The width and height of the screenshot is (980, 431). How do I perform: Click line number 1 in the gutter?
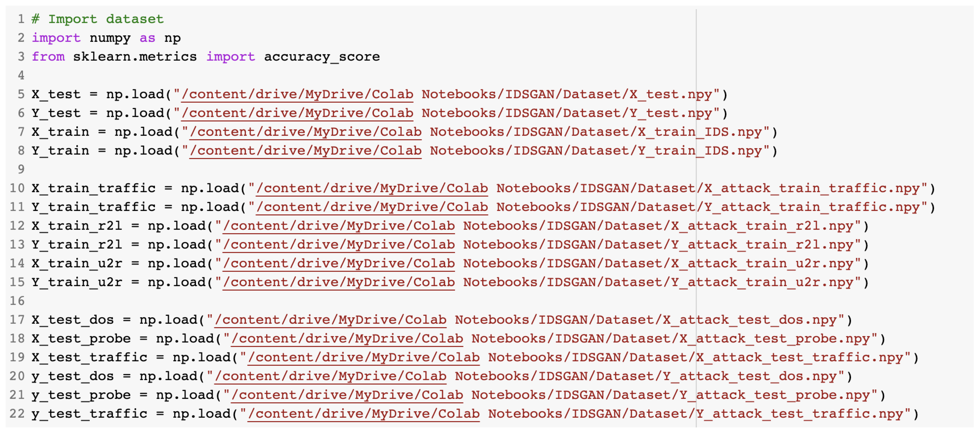tap(21, 19)
